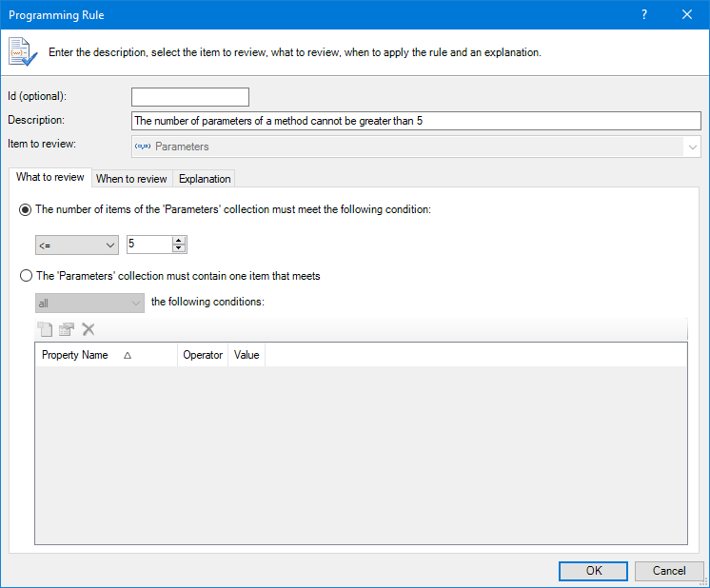Image resolution: width=710 pixels, height=588 pixels.
Task: Select 'number of items' condition radio button
Action: pos(26,209)
